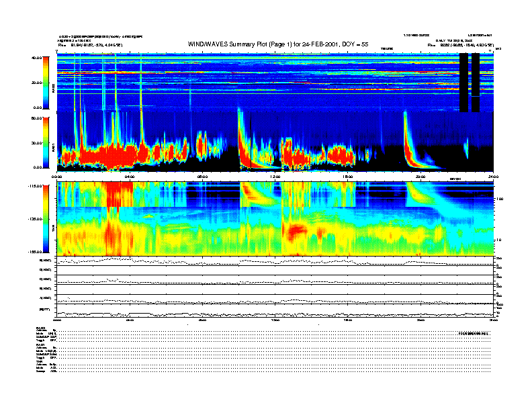This screenshot has height=411, width=532.
Task: Click the -115.00 label on TNR scale
Action: click(35, 186)
